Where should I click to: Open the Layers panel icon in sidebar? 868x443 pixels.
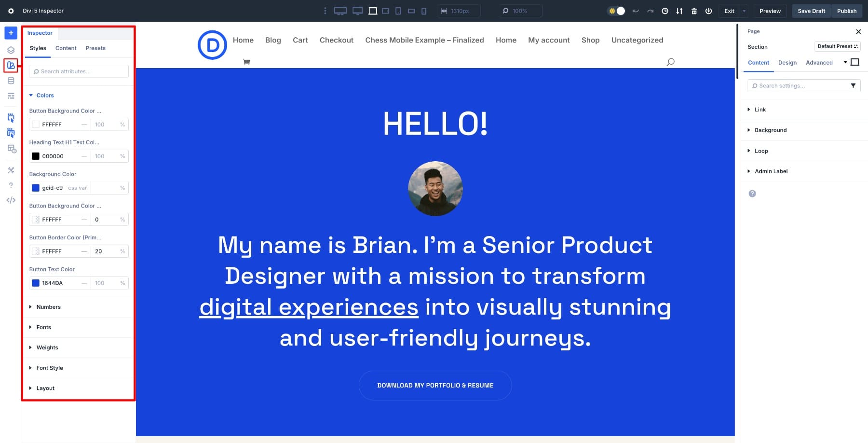coord(11,50)
